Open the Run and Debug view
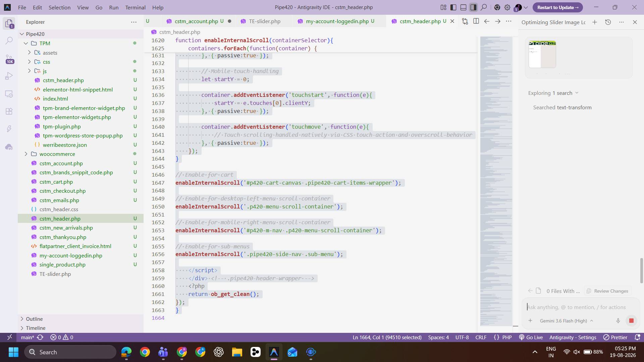The height and width of the screenshot is (362, 644). (x=9, y=76)
